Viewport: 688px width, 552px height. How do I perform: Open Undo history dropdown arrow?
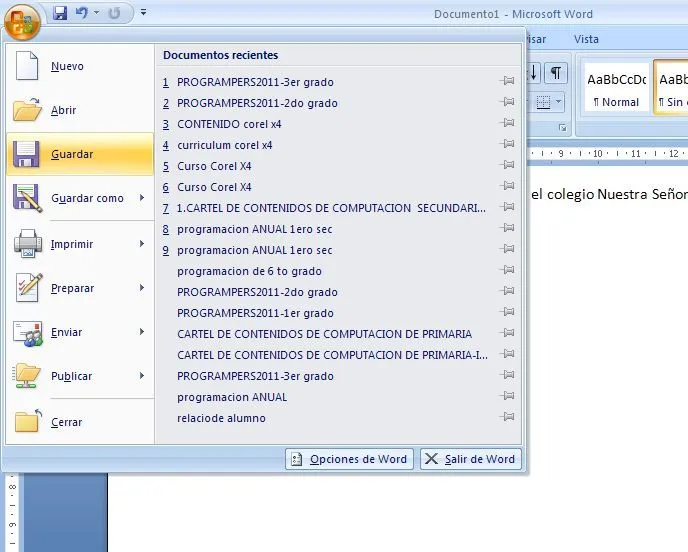97,13
